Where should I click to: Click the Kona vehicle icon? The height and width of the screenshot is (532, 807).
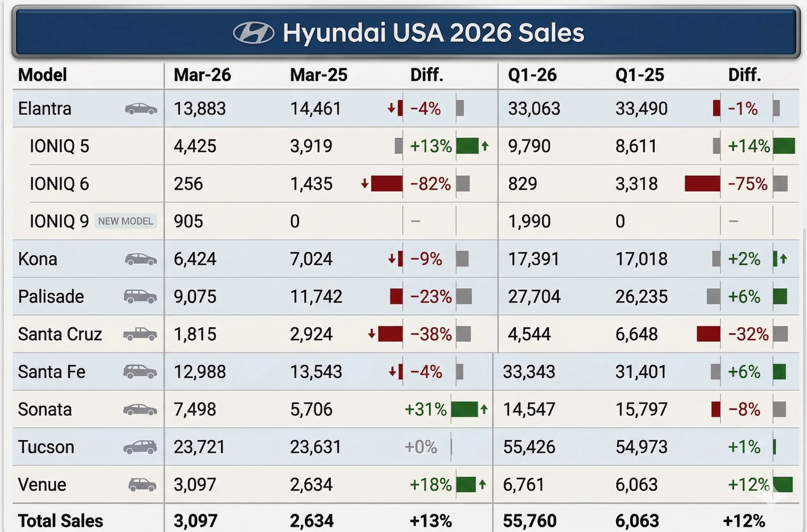(141, 259)
